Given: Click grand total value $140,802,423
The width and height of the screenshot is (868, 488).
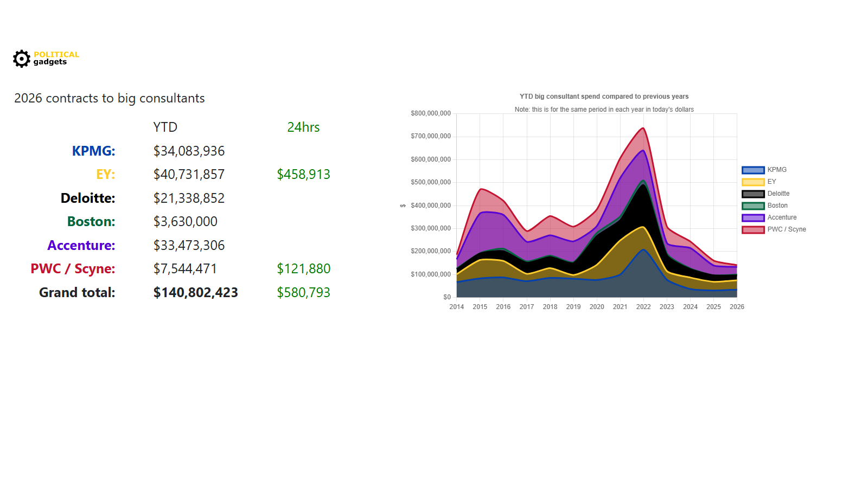Looking at the screenshot, I should 195,292.
